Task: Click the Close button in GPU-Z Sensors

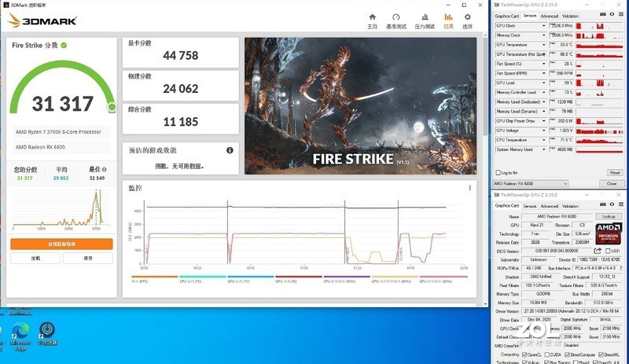Action: tap(612, 183)
